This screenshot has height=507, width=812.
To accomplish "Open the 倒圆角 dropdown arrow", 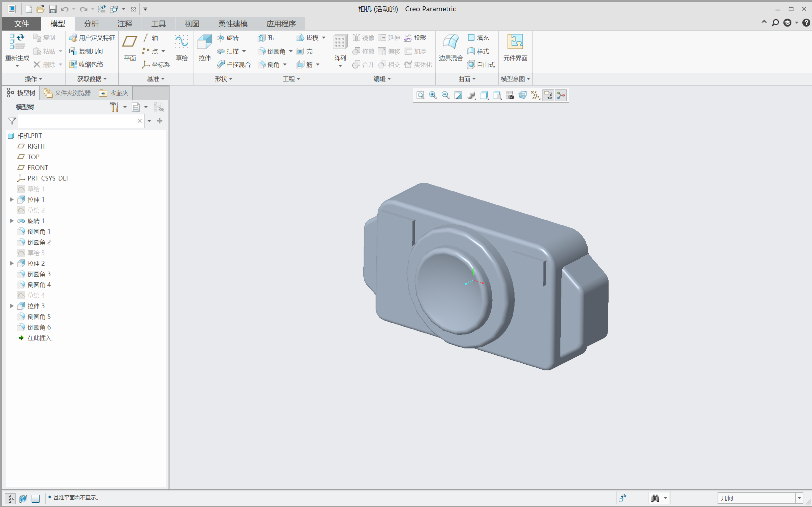I will (291, 51).
